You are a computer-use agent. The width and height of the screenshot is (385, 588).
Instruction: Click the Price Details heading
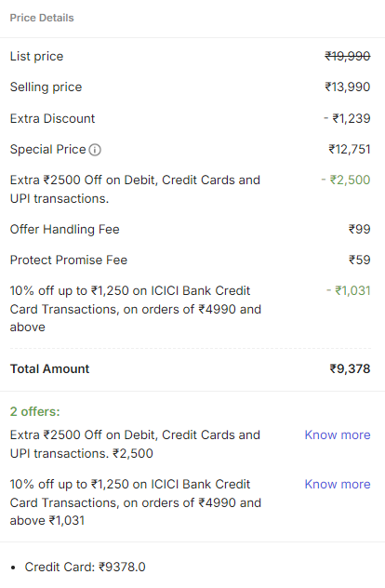(x=42, y=18)
